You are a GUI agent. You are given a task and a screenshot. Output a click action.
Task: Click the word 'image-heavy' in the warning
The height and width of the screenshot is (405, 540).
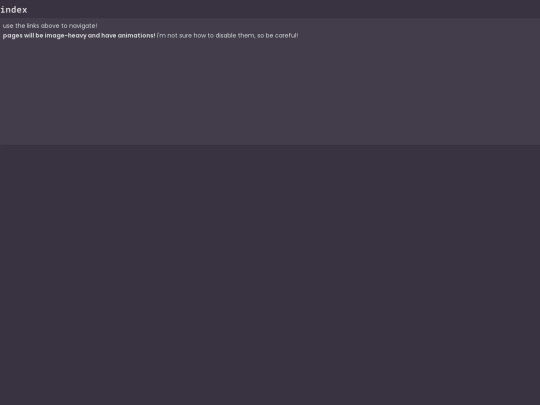click(65, 35)
